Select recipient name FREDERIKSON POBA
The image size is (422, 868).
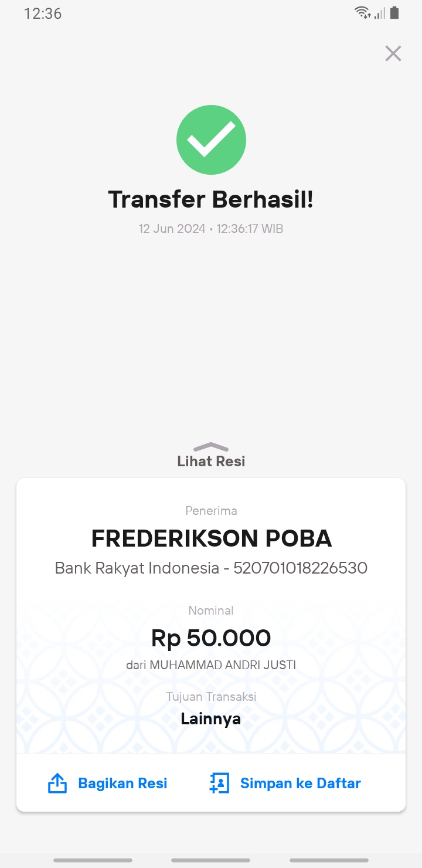[x=211, y=538]
